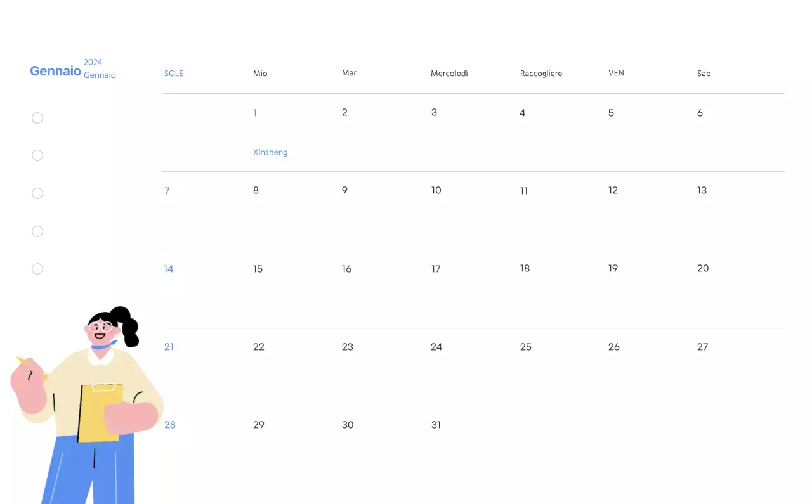Select the 31st of January
This screenshot has width=812, height=504.
tap(436, 425)
